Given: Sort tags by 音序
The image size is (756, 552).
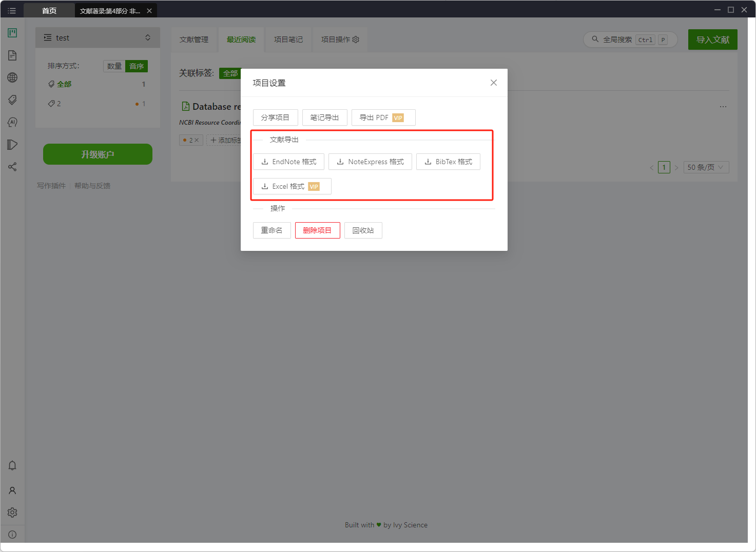Looking at the screenshot, I should coord(137,66).
